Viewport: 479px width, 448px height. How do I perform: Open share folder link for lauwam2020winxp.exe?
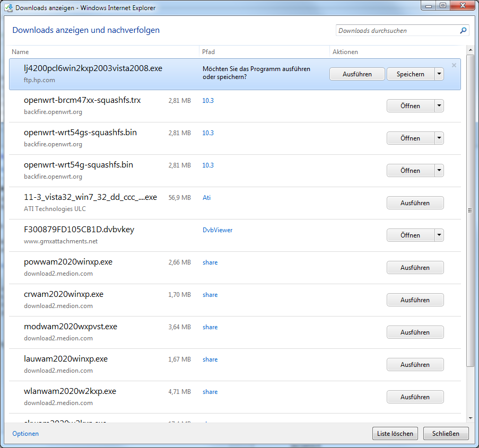point(210,359)
